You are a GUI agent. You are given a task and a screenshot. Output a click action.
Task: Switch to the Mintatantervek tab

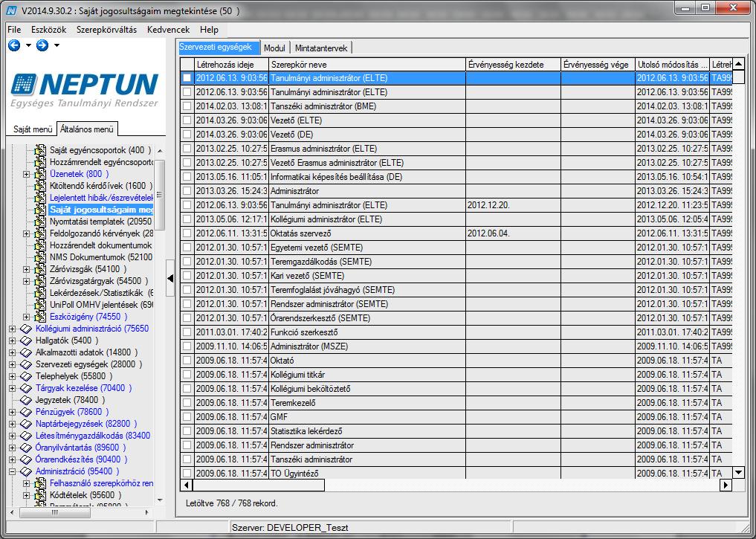[x=321, y=48]
